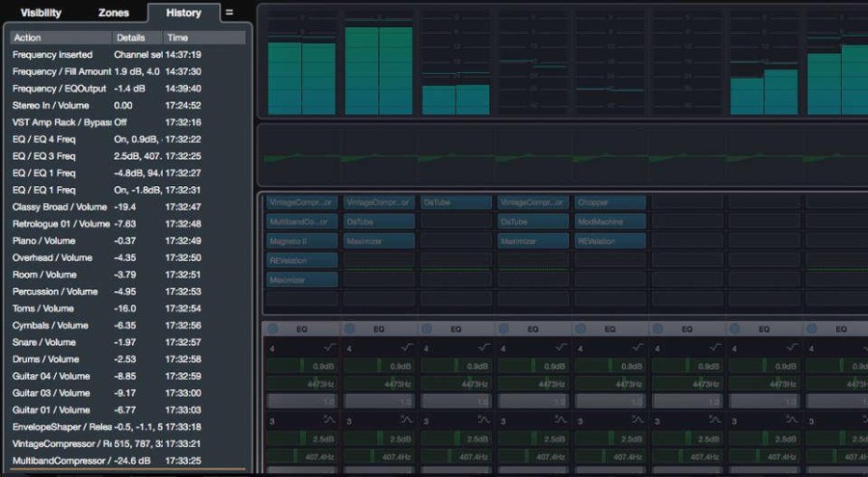The image size is (868, 477).
Task: Open the Magneto II insert slot
Action: (x=302, y=241)
